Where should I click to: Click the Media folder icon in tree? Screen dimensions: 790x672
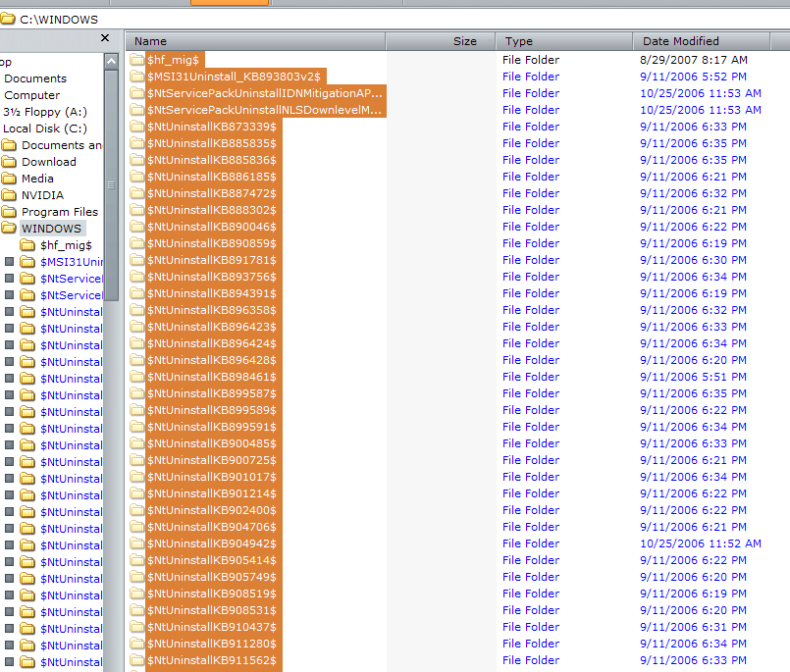10,179
